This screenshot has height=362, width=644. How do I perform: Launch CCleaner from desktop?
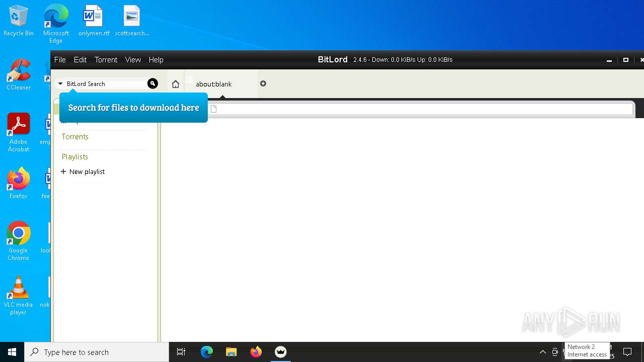click(x=19, y=75)
